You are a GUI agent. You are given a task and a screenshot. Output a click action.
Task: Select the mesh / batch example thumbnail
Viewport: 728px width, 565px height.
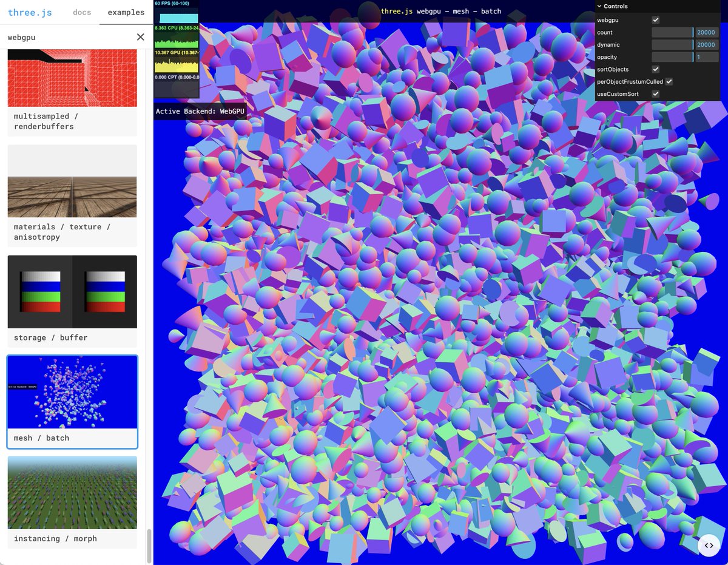pos(72,392)
